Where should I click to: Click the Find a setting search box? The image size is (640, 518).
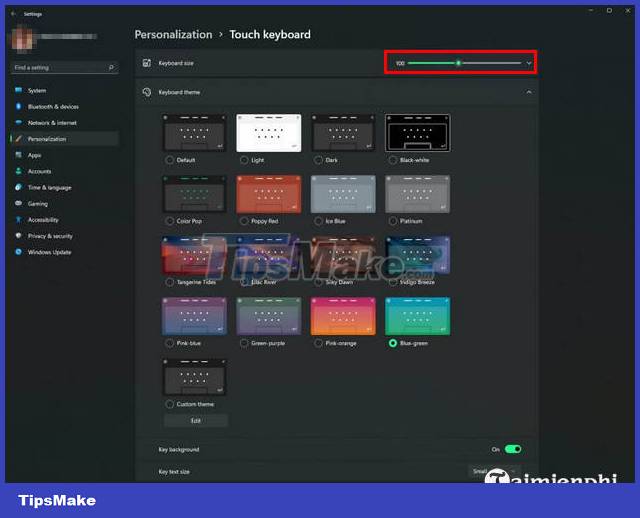click(64, 67)
